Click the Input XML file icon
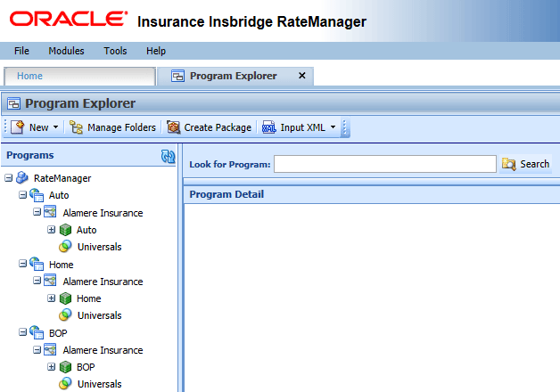 coord(269,127)
